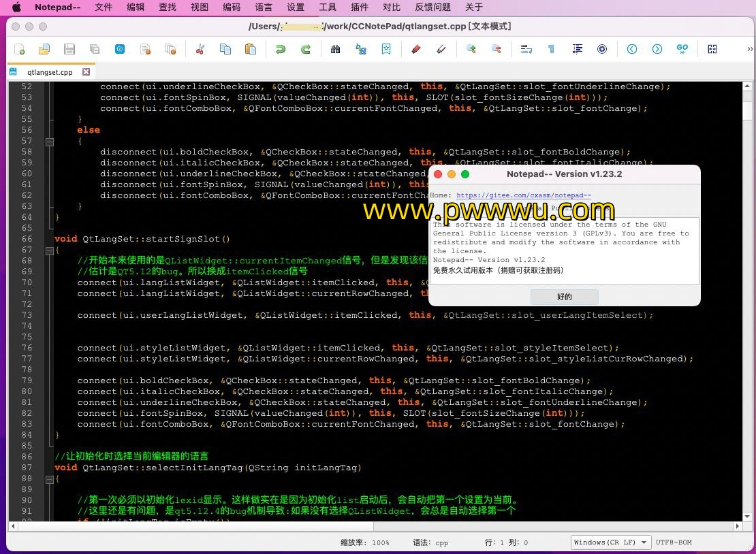Toggle Word Wrap toolbar icon
Screen dimensions: 756x554
(x=526, y=49)
